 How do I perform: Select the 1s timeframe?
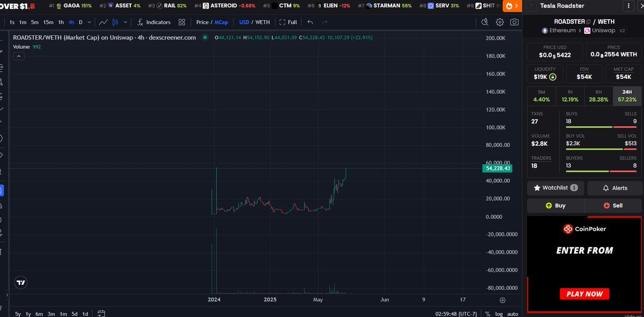coord(12,22)
